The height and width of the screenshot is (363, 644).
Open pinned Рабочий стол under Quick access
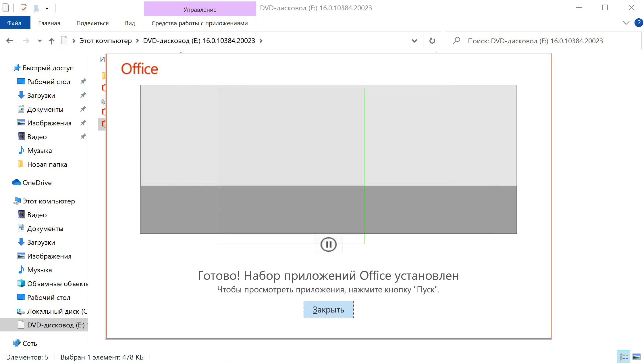(49, 82)
